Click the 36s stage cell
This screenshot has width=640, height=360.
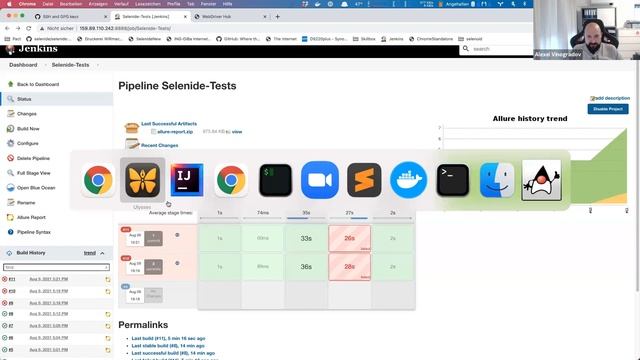pos(306,267)
